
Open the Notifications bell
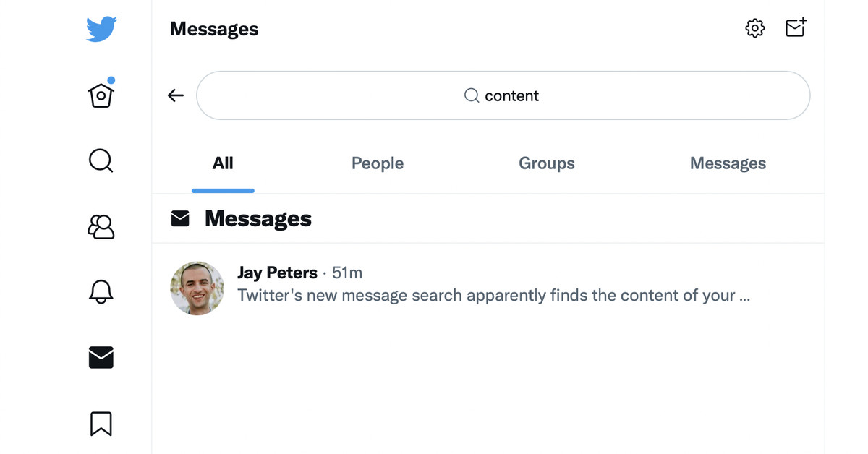(101, 291)
